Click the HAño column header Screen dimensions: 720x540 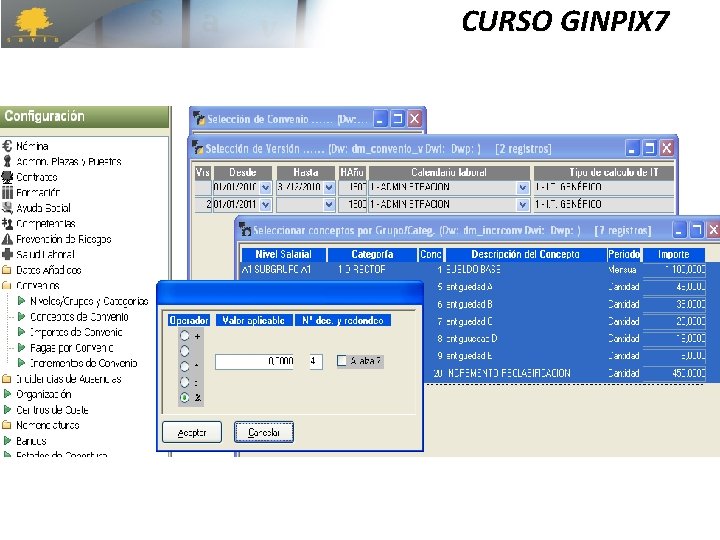coord(352,173)
